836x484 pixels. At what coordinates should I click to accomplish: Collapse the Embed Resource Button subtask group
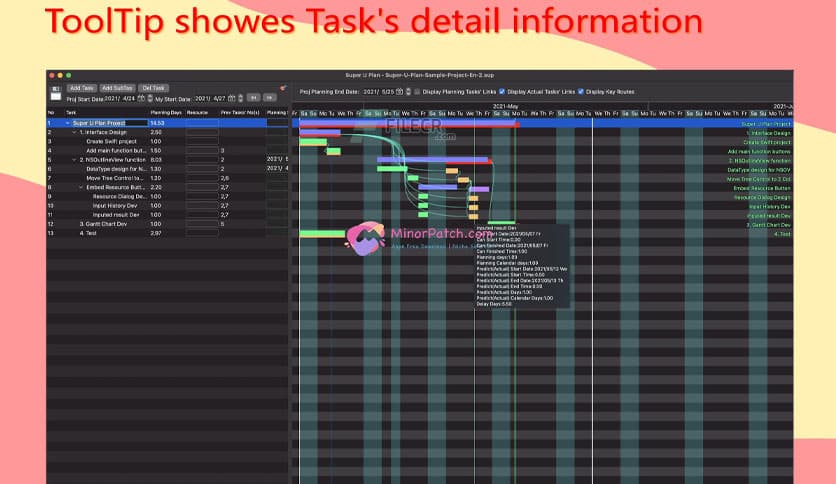(81, 187)
